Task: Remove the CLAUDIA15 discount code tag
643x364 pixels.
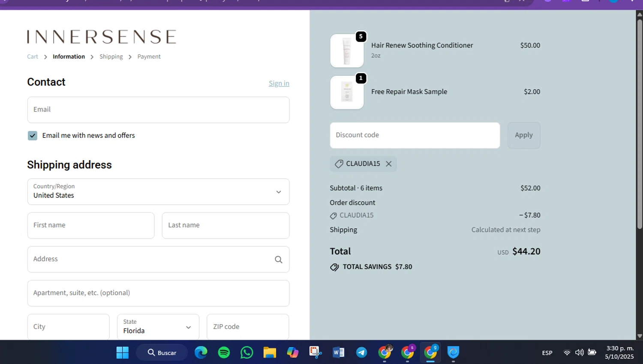Action: tap(388, 164)
